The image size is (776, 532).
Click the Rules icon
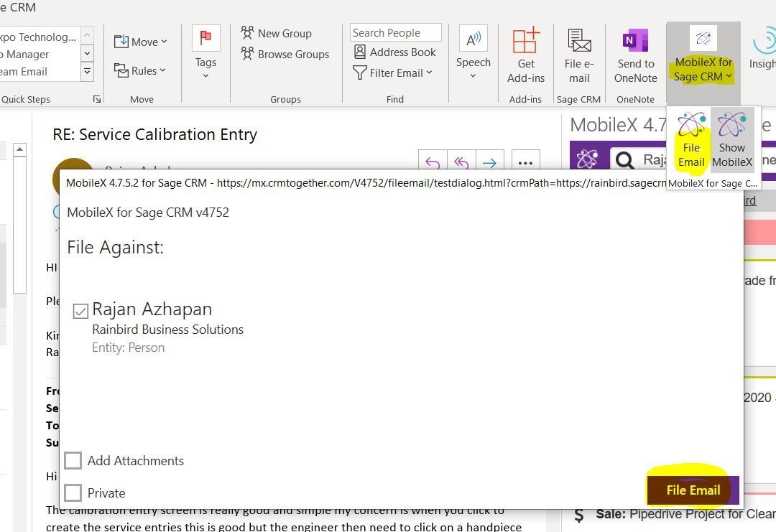point(121,70)
